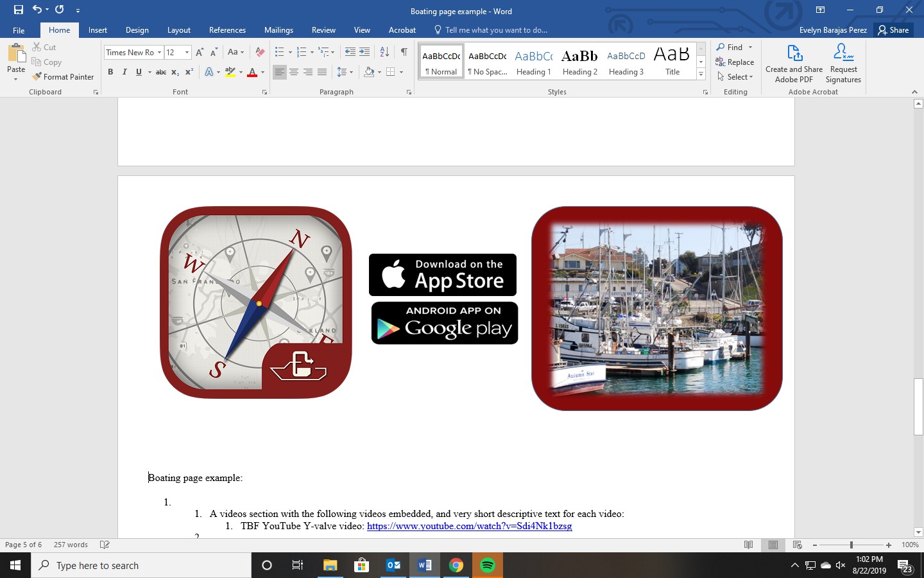
Task: Click Create and Share Adobe PDF
Action: 794,63
